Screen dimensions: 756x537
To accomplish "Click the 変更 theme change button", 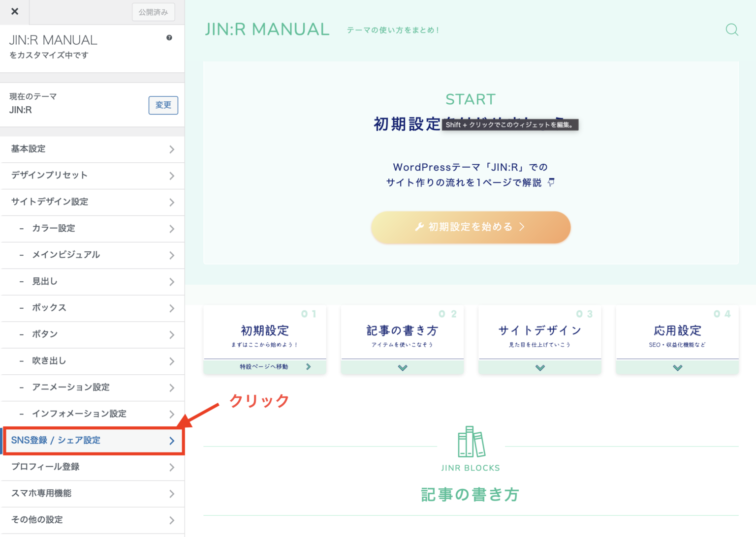I will pos(163,105).
